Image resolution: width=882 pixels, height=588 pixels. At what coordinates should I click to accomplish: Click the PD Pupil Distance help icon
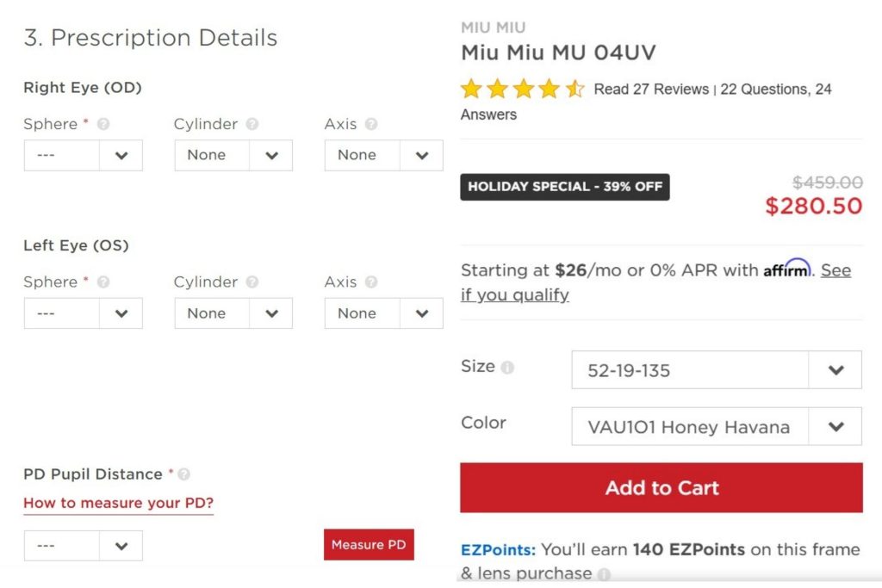[183, 474]
